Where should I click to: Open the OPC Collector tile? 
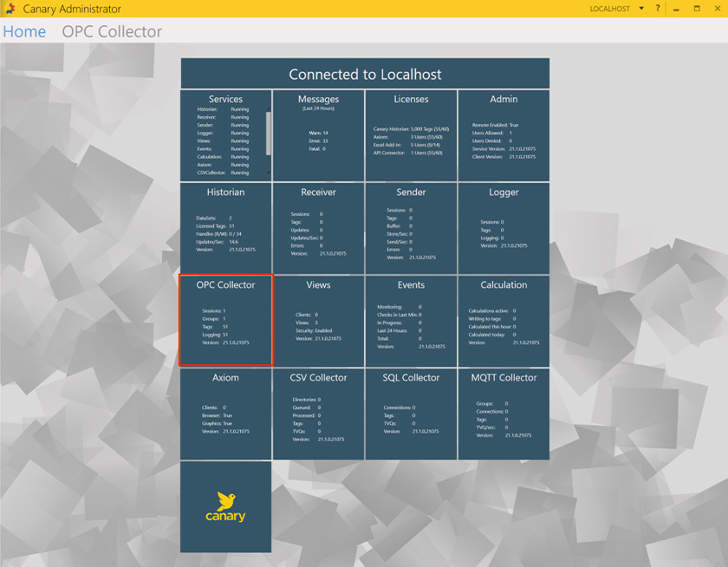coord(225,321)
